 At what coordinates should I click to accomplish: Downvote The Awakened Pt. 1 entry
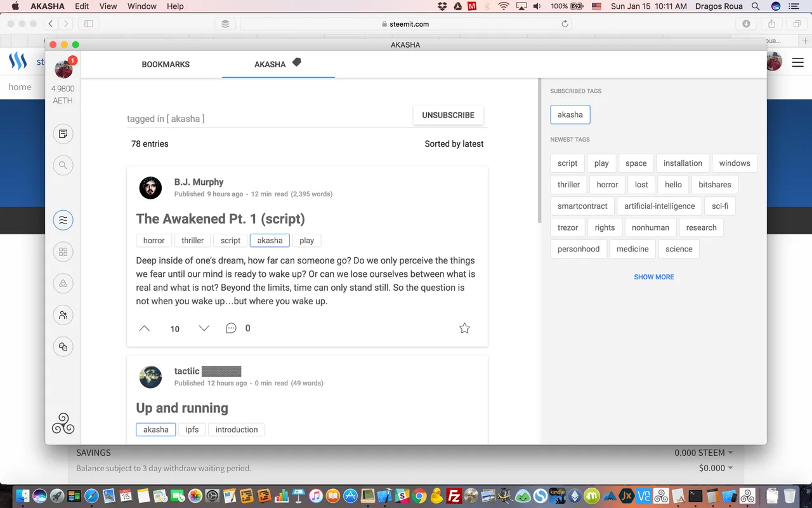point(204,328)
